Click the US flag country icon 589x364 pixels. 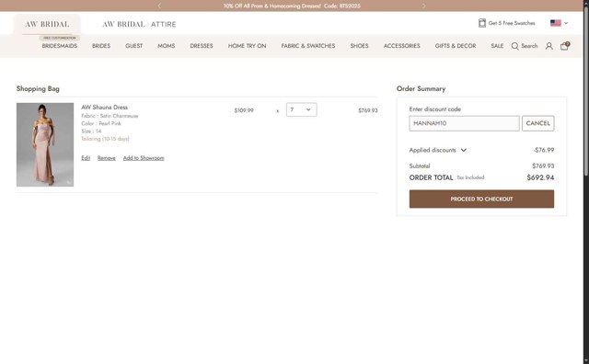556,23
